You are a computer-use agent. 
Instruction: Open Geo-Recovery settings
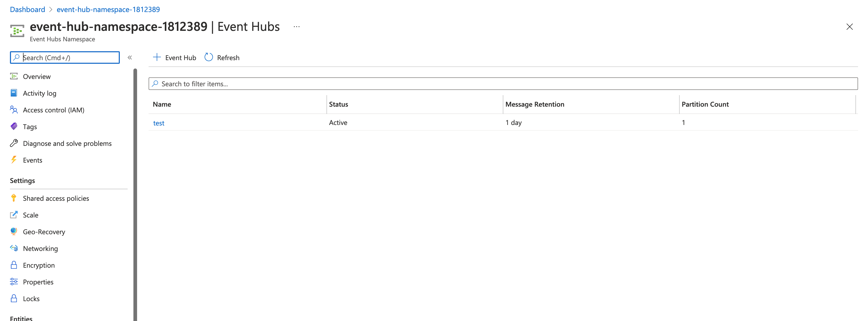(44, 231)
